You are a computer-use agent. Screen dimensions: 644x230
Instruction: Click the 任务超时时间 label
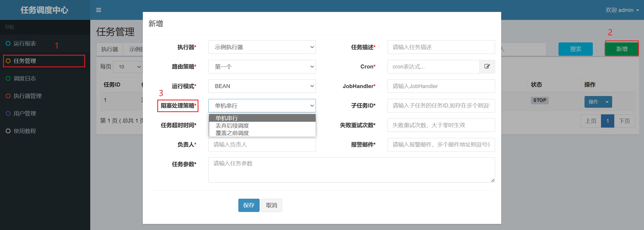178,125
